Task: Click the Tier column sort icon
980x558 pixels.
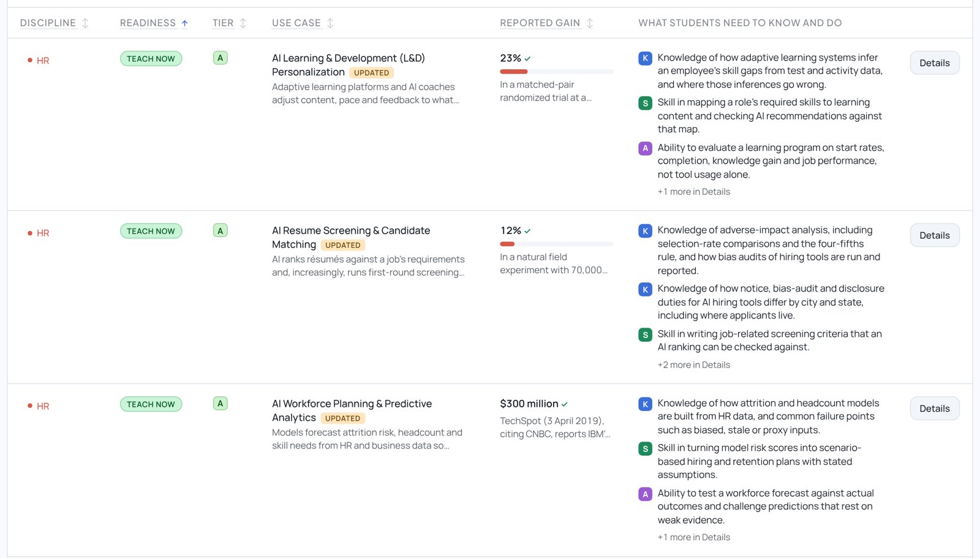Action: click(x=243, y=23)
